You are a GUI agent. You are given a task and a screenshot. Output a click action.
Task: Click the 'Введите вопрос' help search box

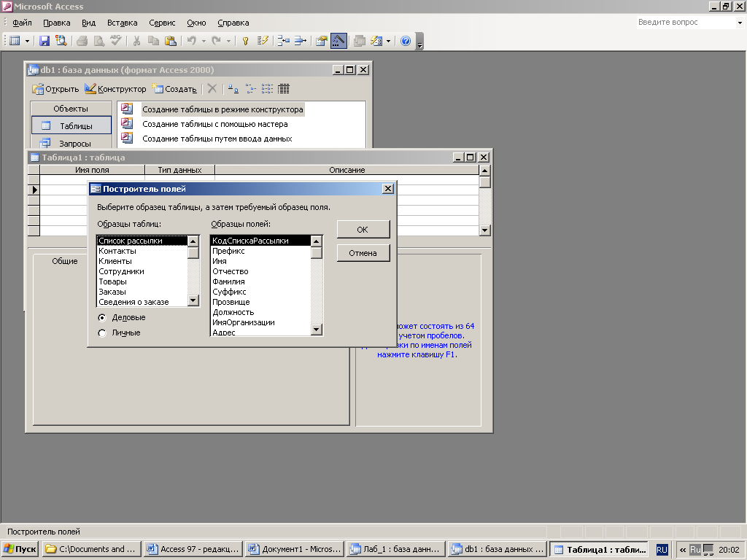tap(686, 22)
